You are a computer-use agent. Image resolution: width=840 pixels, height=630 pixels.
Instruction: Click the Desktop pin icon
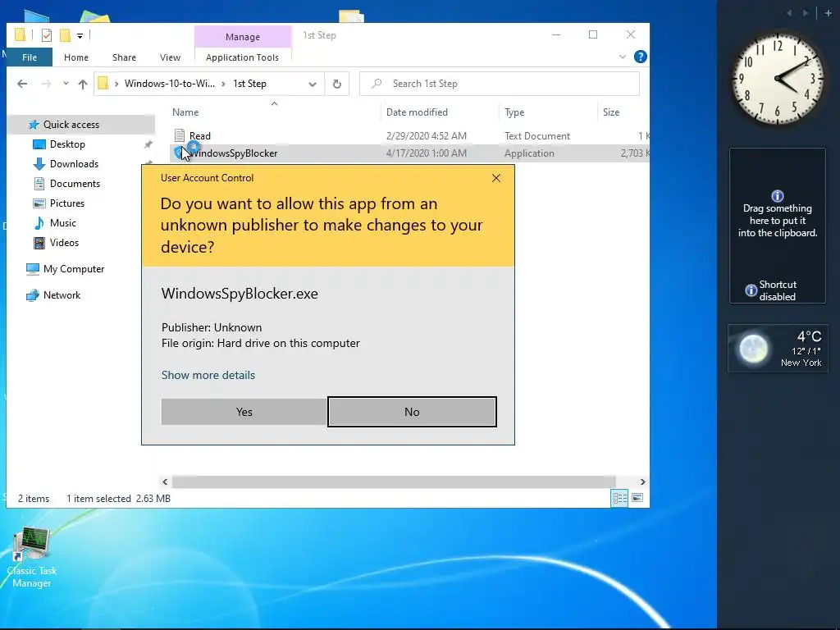click(148, 144)
